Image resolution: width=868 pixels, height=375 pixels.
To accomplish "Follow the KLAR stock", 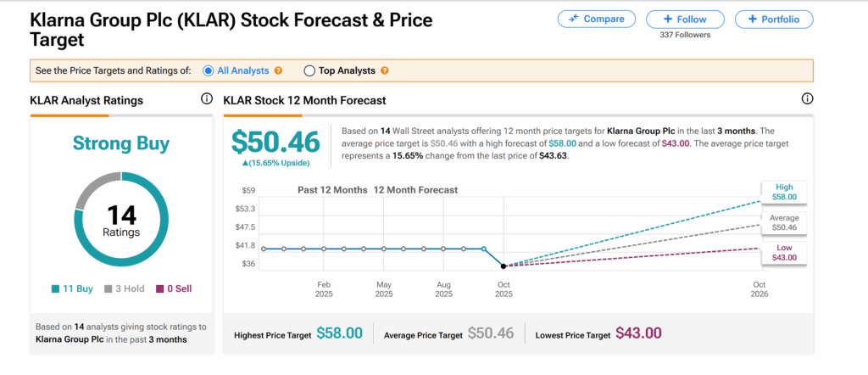I will click(x=685, y=19).
